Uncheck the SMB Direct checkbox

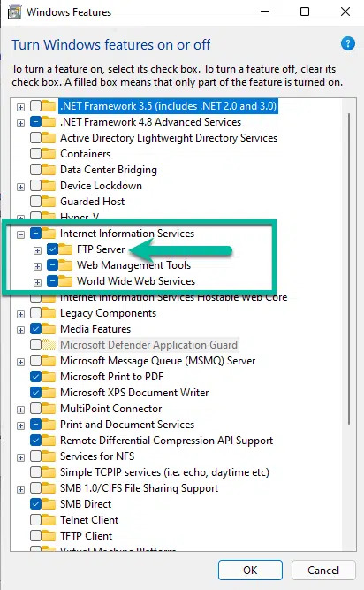[x=35, y=504]
